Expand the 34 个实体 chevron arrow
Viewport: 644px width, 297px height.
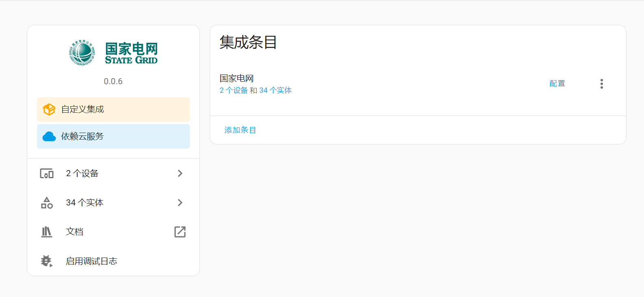180,203
